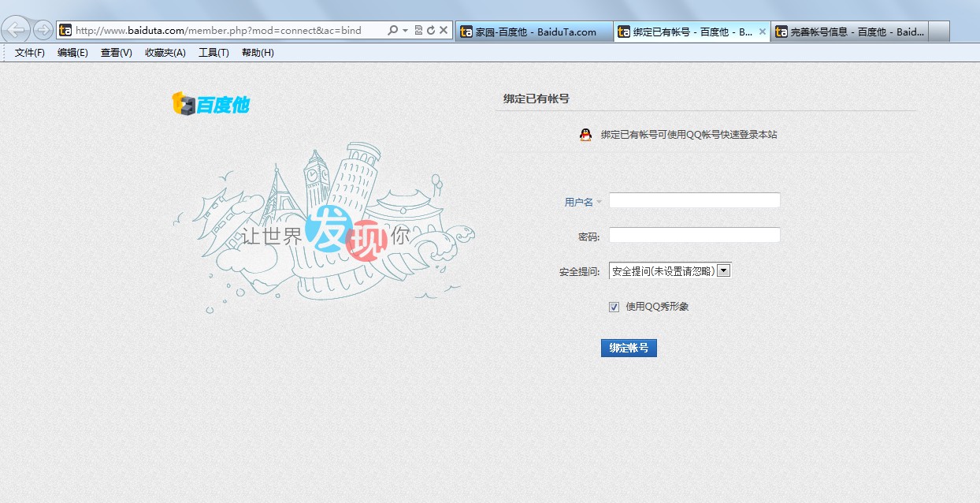Click the browser Forward arrow button
The height and width of the screenshot is (503, 980).
click(43, 30)
